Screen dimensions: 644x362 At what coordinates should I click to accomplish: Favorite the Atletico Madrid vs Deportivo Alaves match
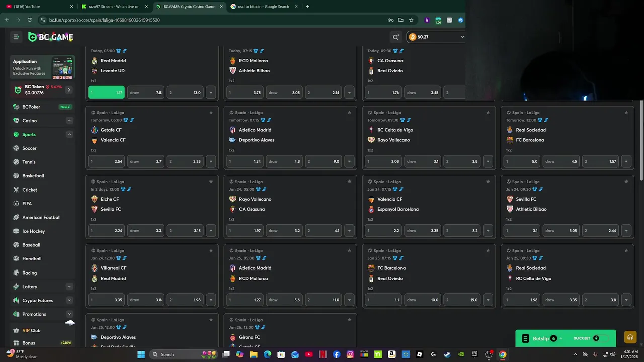coord(349,113)
